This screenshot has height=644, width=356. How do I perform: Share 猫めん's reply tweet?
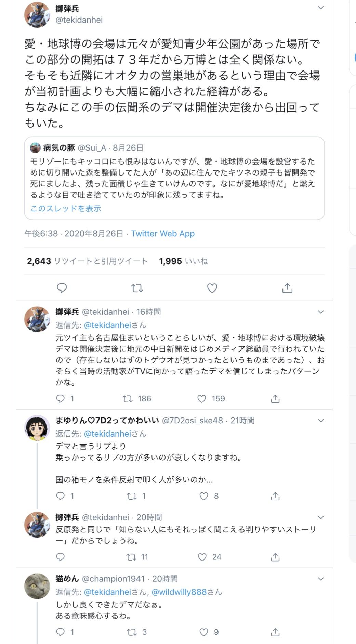click(275, 632)
